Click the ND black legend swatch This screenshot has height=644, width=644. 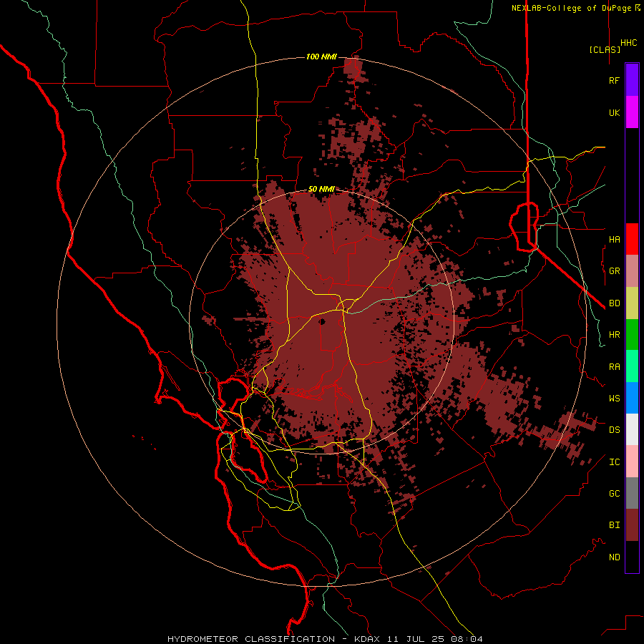click(632, 557)
